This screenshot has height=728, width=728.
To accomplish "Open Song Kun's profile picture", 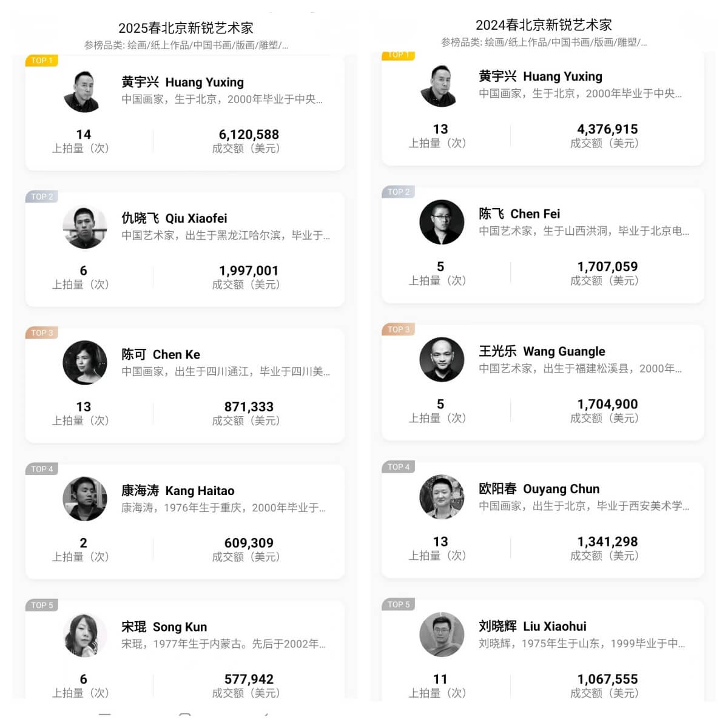I will (85, 635).
